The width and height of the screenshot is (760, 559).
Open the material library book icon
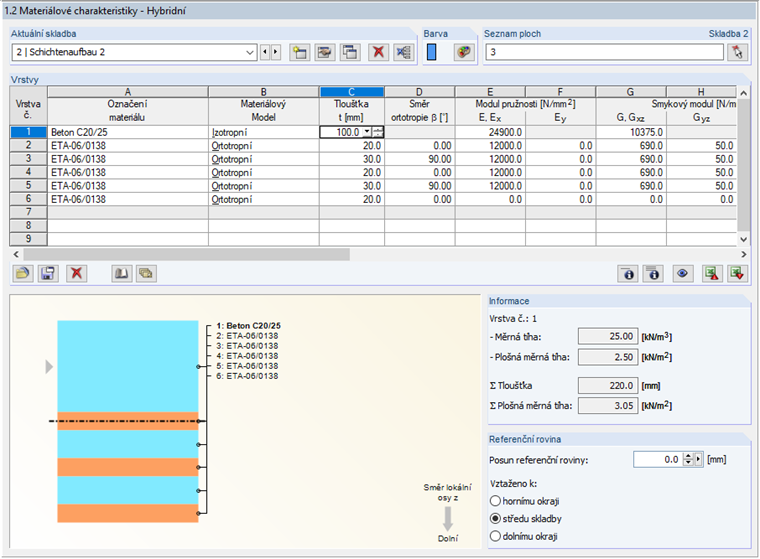[x=121, y=272]
